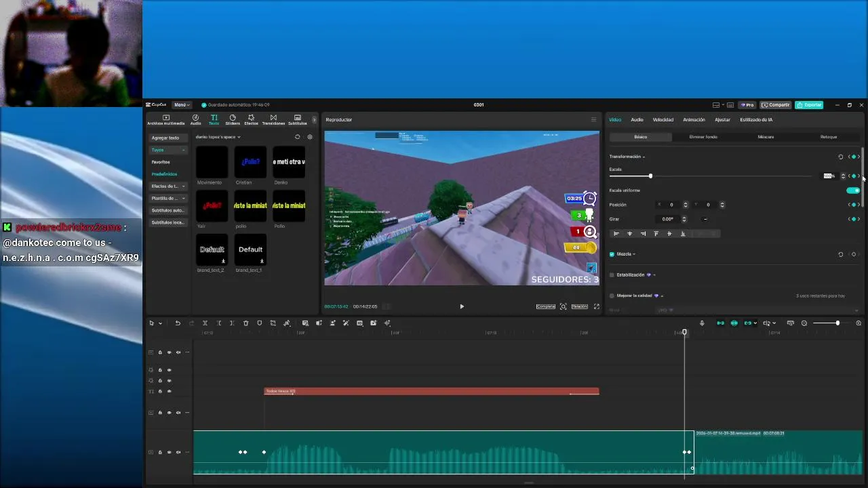Image resolution: width=868 pixels, height=488 pixels.
Task: Open the player hamburger menu
Action: [x=593, y=120]
